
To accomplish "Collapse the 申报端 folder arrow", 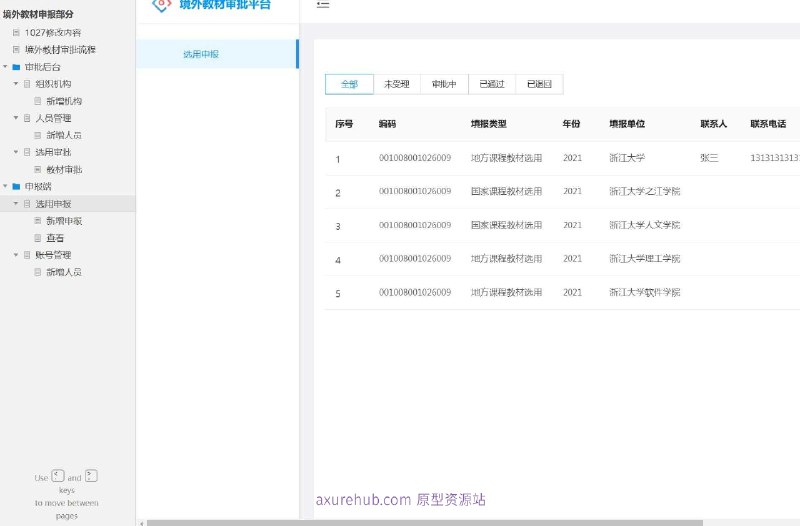I will pos(6,186).
